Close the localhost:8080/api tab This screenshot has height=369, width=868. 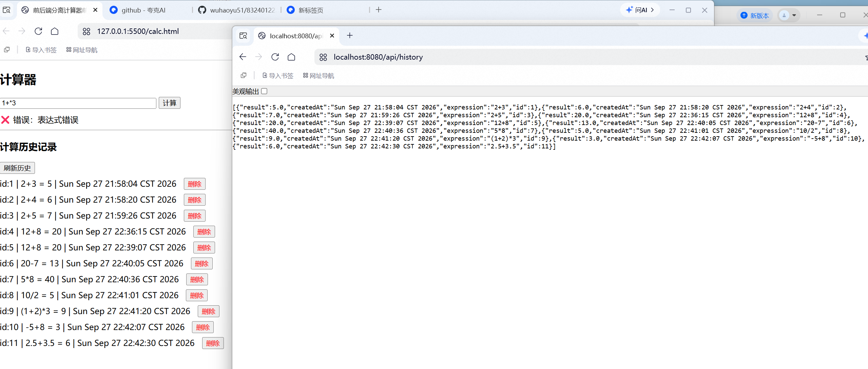[x=332, y=36]
